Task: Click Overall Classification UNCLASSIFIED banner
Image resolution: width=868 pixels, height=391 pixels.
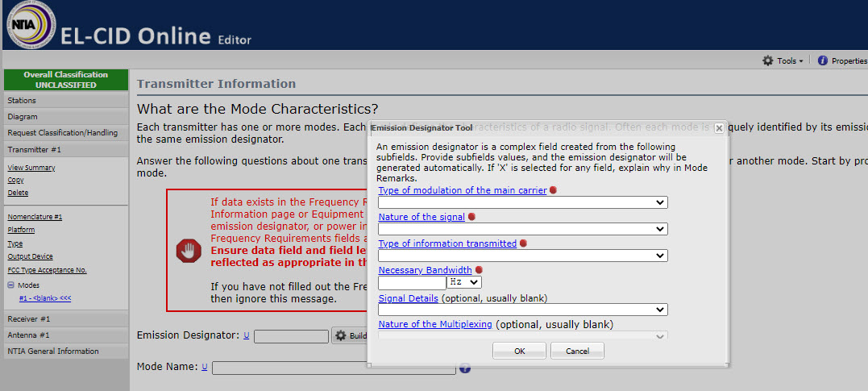Action: coord(66,80)
